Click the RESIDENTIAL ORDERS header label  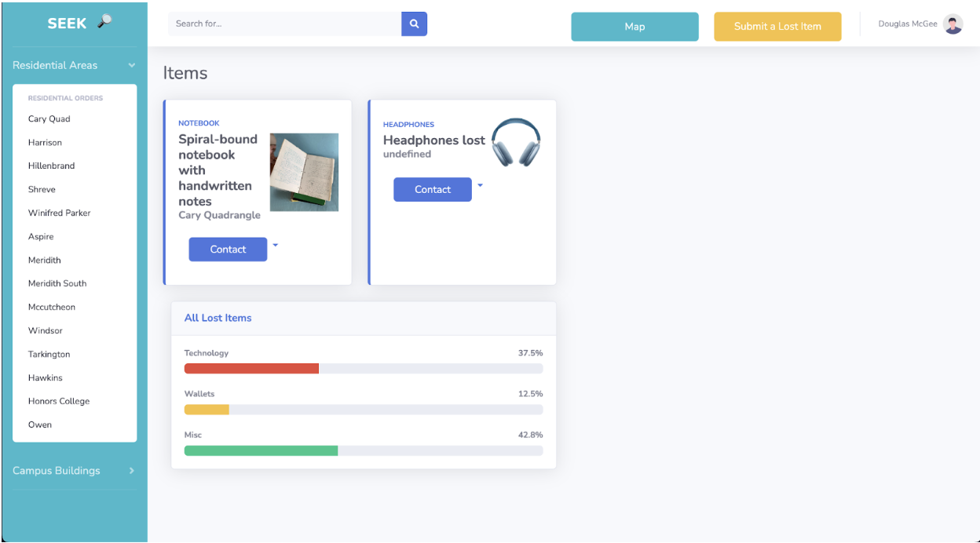point(65,98)
